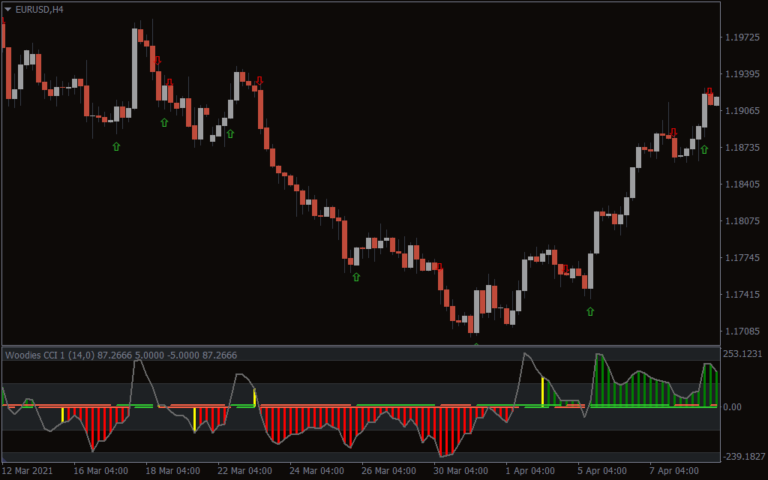
Task: Click the 1.18405 price label
Action: point(743,184)
